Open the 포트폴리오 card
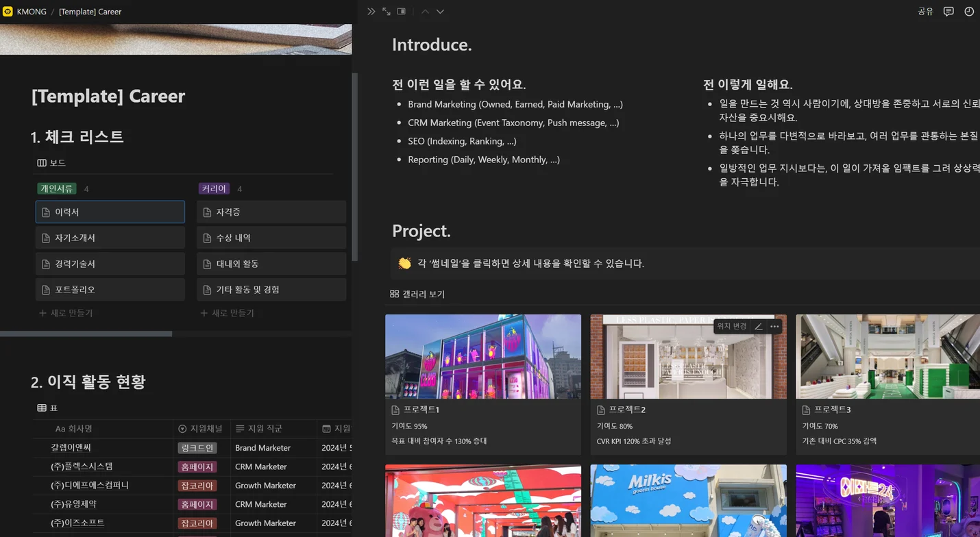 click(x=110, y=290)
